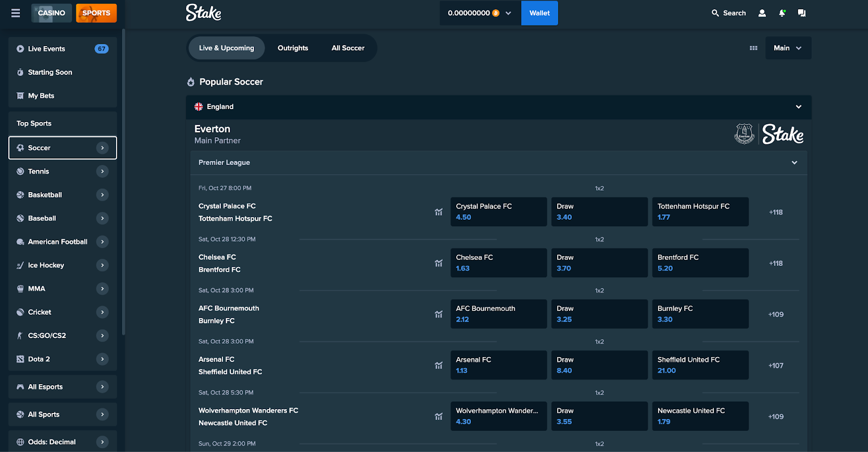Click the Cricket icon in sidebar

point(20,312)
